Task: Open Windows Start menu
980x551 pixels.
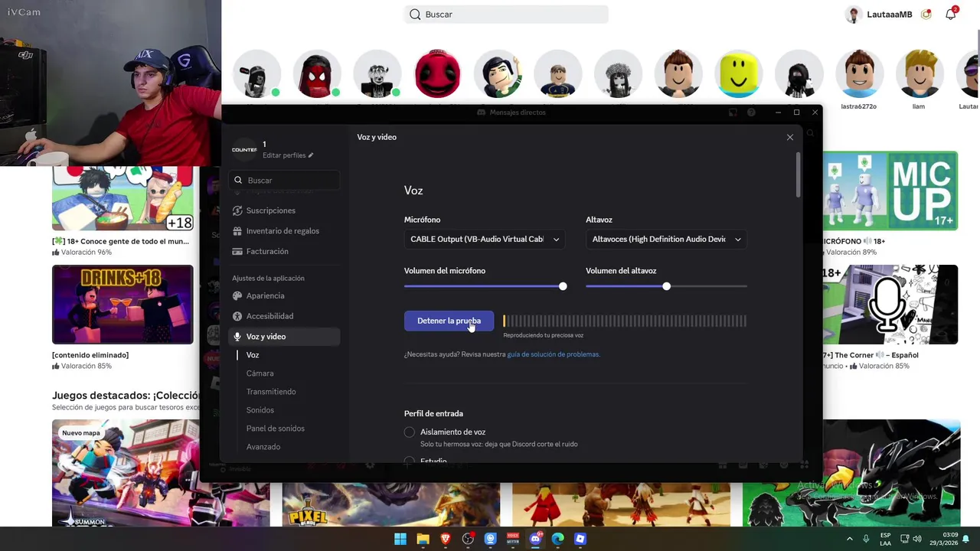Action: point(400,539)
